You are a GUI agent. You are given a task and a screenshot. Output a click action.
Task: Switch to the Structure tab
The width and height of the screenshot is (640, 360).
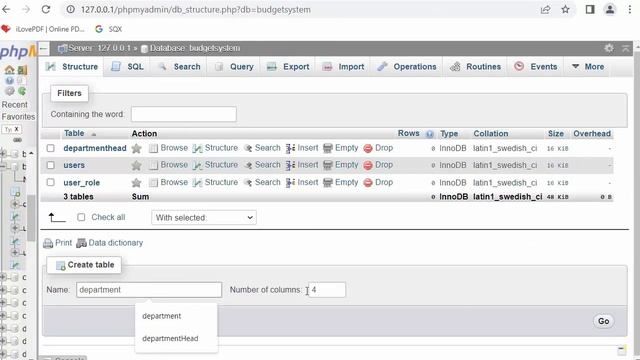(72, 67)
